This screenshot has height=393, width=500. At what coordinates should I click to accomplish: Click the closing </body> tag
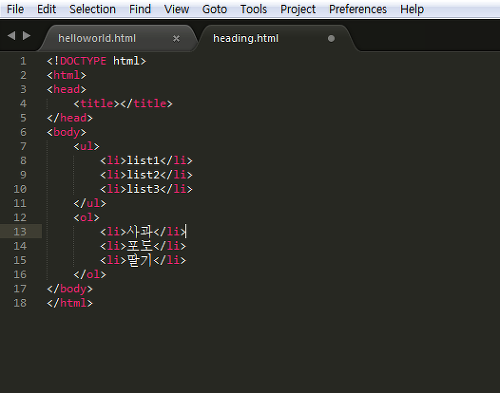click(70, 289)
